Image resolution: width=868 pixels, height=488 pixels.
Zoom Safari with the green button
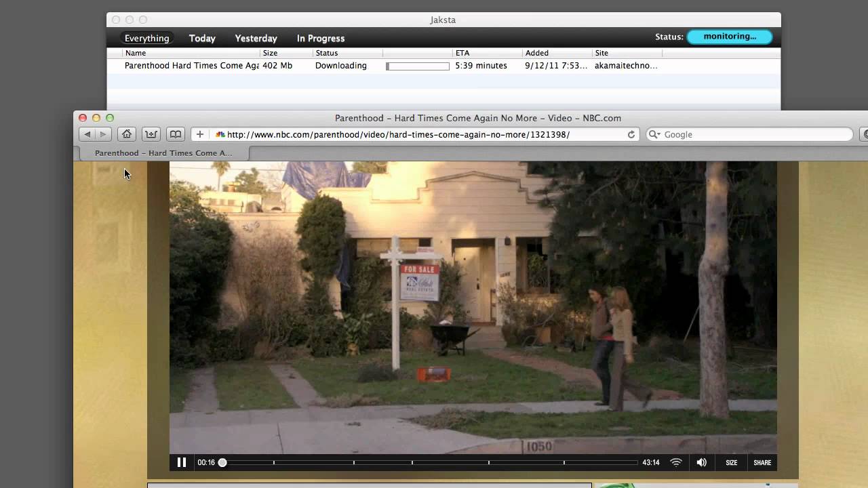[x=110, y=118]
